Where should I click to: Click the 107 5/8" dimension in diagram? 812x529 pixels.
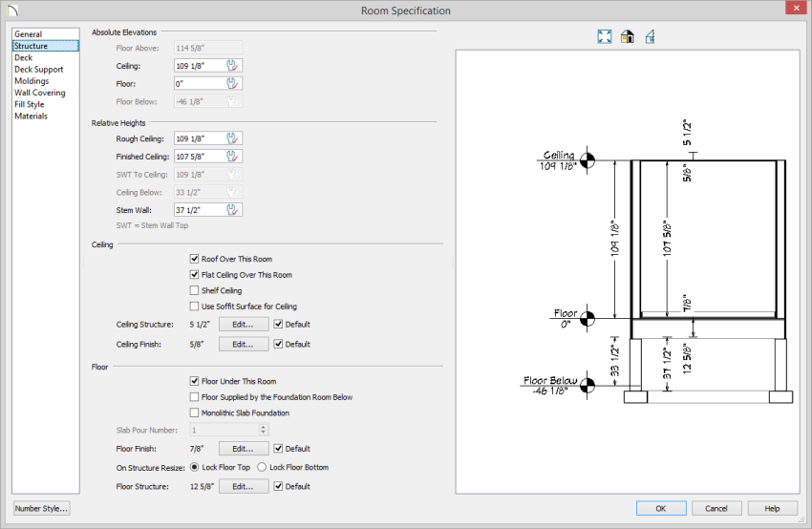click(667, 238)
